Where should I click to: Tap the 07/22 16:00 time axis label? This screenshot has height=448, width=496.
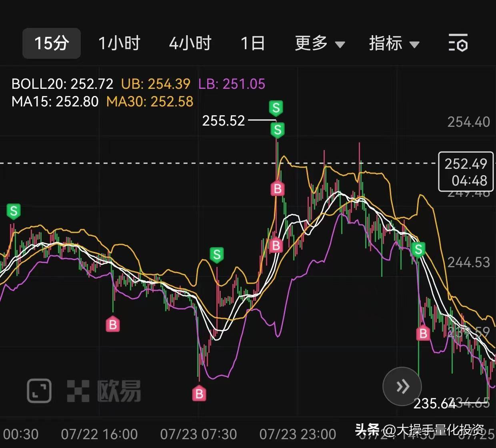tap(99, 434)
